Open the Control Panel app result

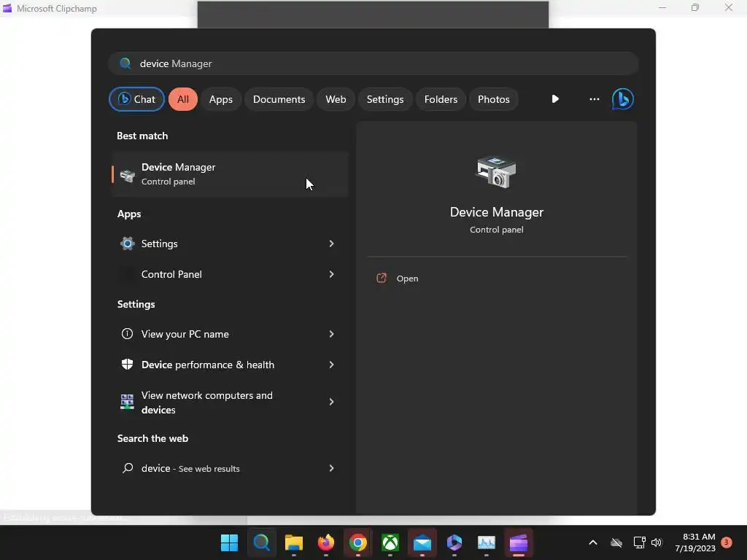228,274
